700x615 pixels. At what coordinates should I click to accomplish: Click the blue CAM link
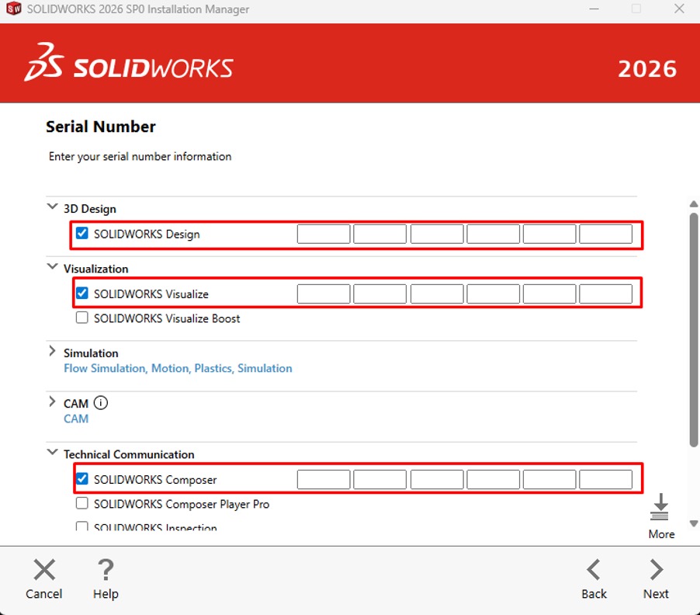click(x=76, y=419)
